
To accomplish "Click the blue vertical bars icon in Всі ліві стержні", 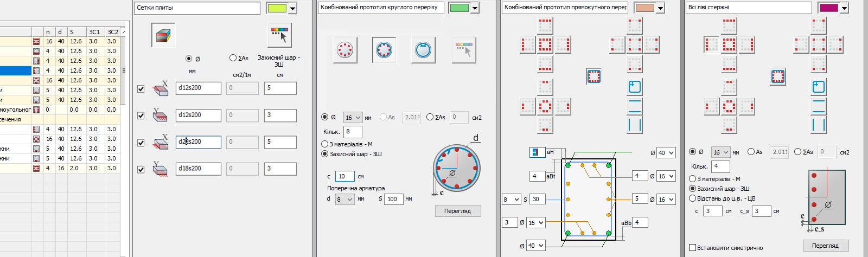I will coord(818,125).
